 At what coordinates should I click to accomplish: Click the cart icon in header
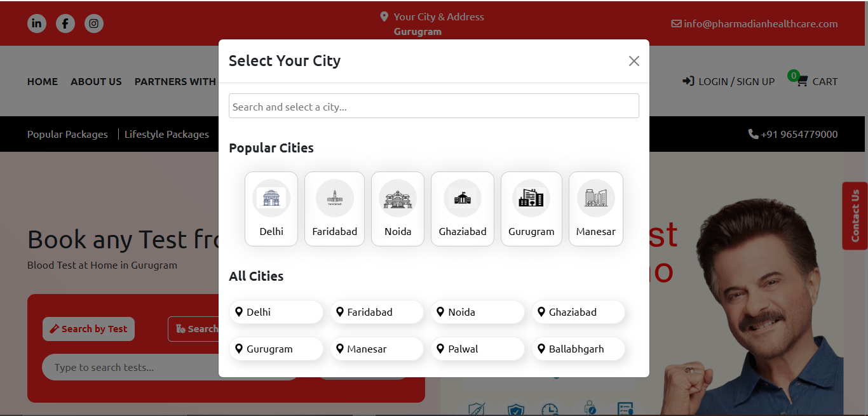click(x=803, y=81)
